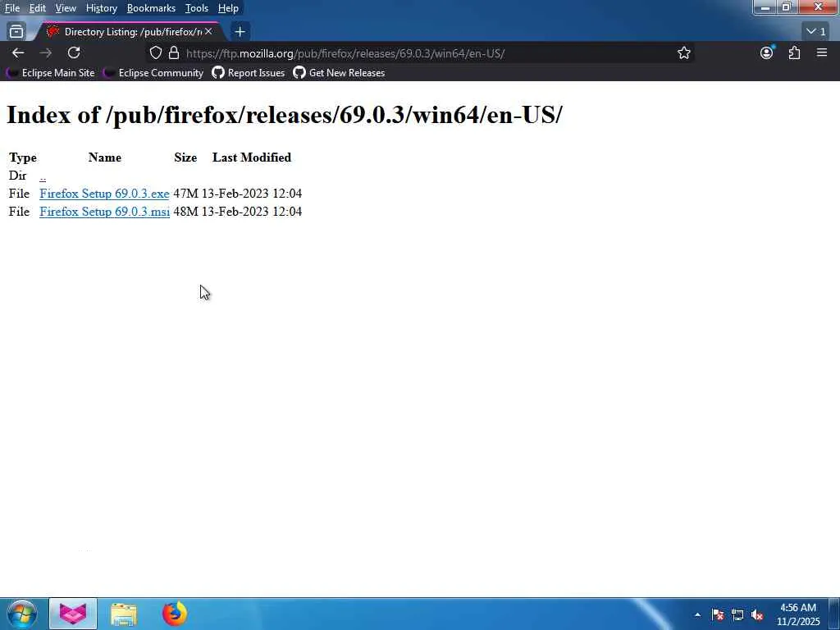Click 'Last Modified' column header
The width and height of the screenshot is (840, 630).
[252, 157]
